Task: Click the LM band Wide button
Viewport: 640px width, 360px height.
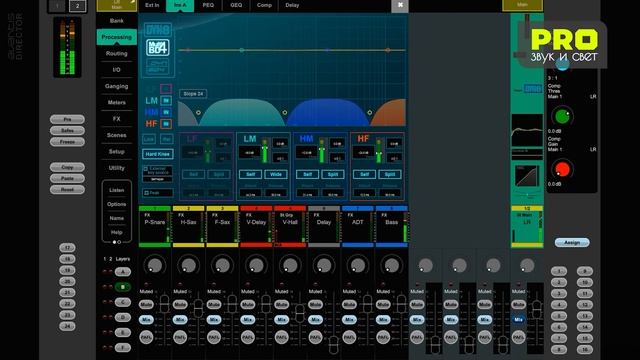Action: point(276,174)
